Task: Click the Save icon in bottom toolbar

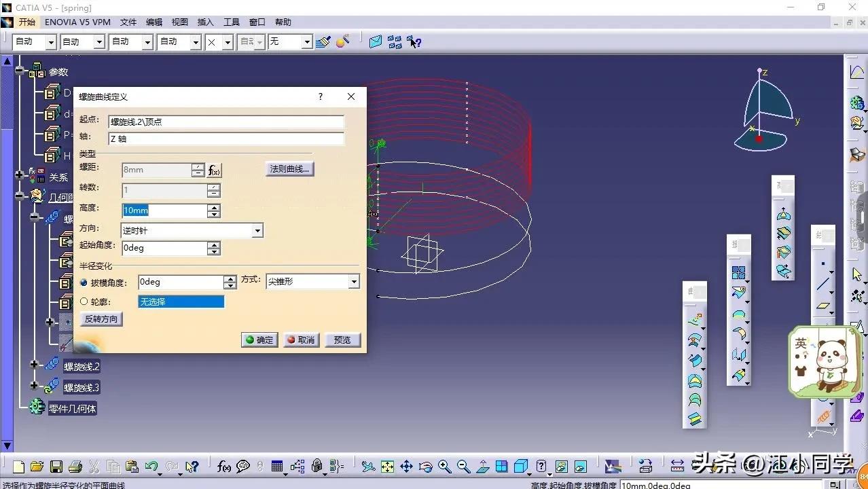Action: [x=56, y=467]
